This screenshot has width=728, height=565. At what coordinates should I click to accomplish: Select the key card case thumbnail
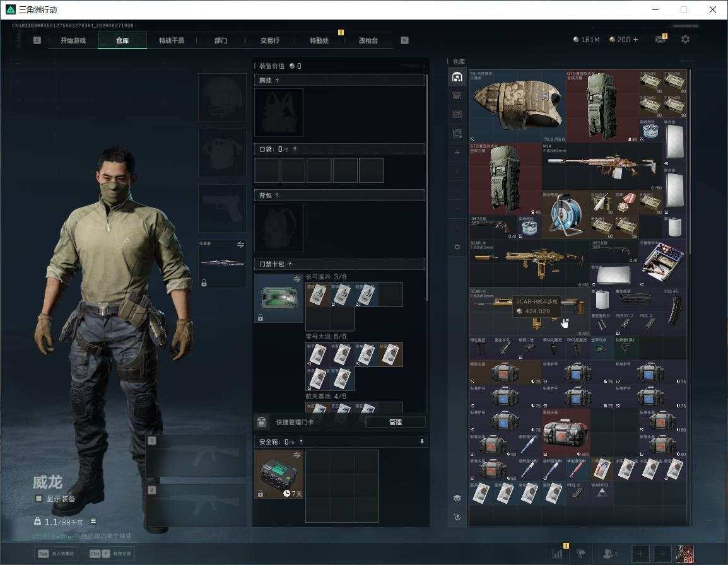[279, 298]
